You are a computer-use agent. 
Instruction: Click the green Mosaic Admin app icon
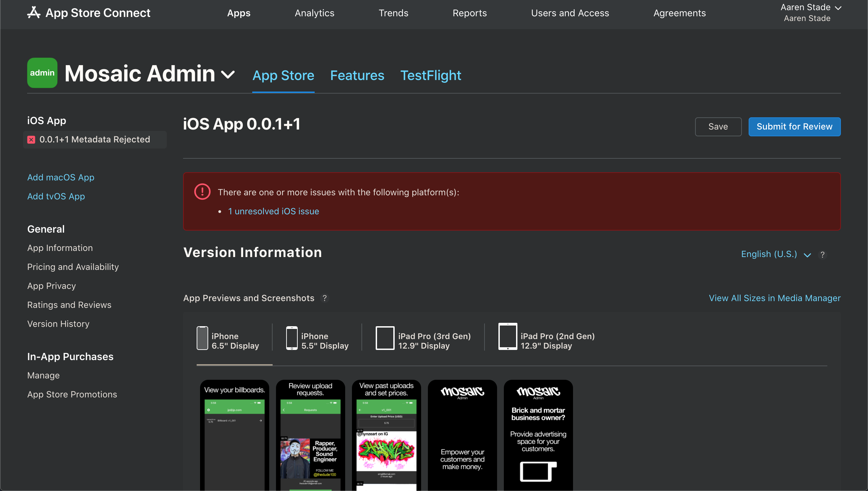[x=42, y=73]
